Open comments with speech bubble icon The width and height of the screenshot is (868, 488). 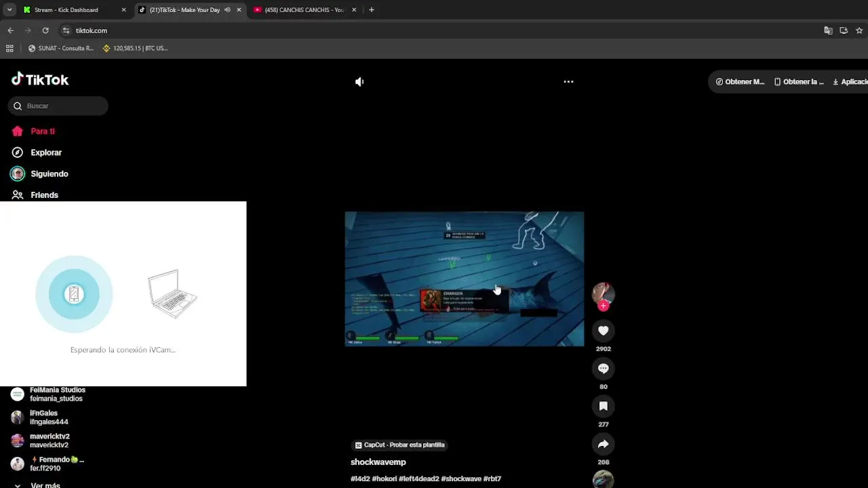604,368
